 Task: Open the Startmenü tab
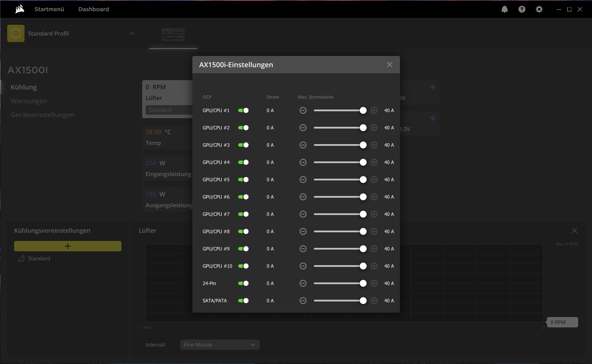tap(49, 9)
